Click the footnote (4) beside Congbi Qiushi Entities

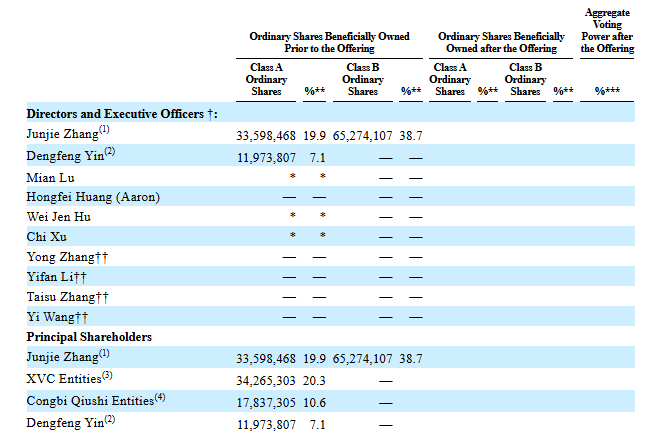pos(160,397)
